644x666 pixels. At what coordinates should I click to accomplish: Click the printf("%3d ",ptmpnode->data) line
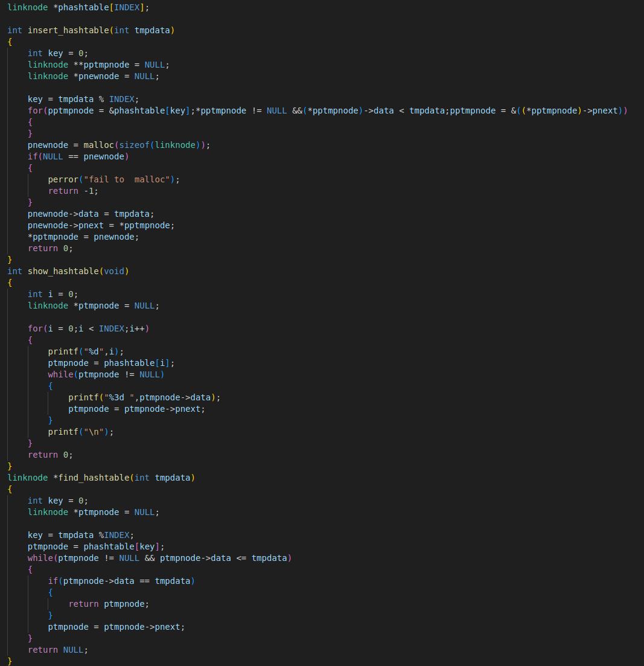point(144,397)
